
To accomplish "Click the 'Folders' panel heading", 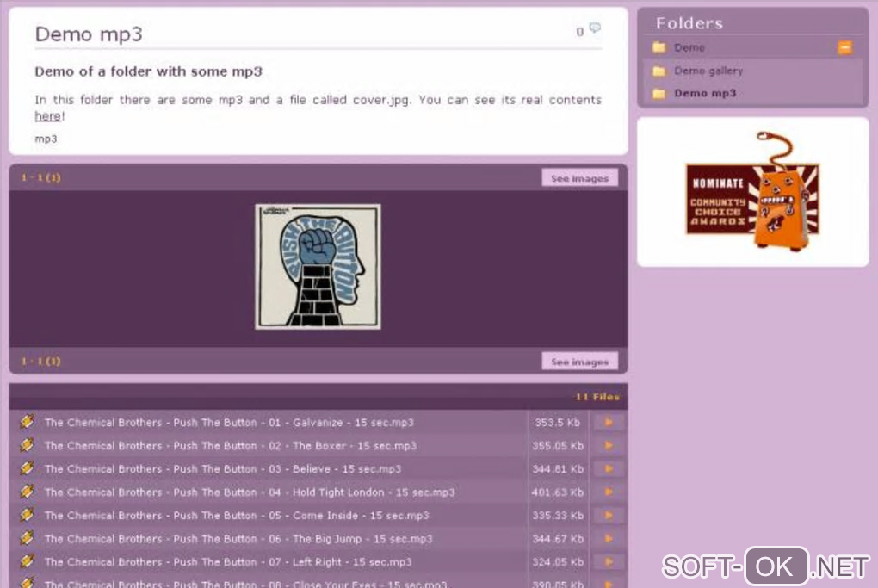I will (689, 23).
